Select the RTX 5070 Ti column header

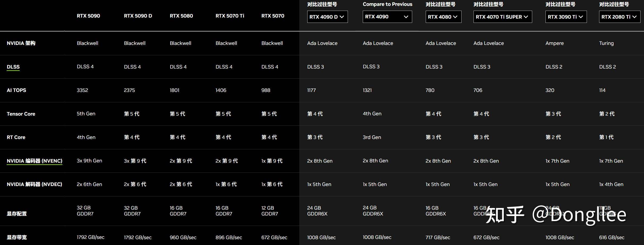tap(230, 16)
